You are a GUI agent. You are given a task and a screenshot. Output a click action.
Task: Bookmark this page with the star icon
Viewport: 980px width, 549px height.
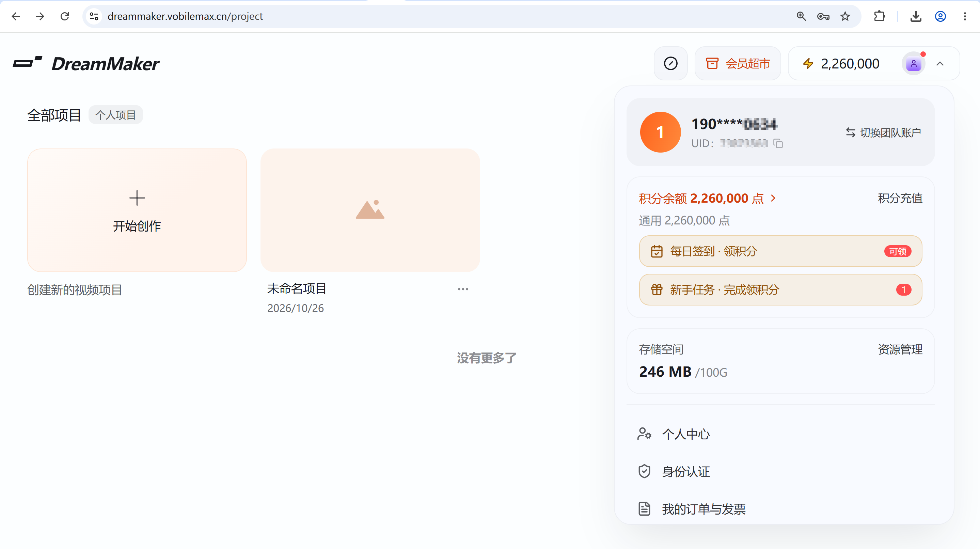pos(845,16)
